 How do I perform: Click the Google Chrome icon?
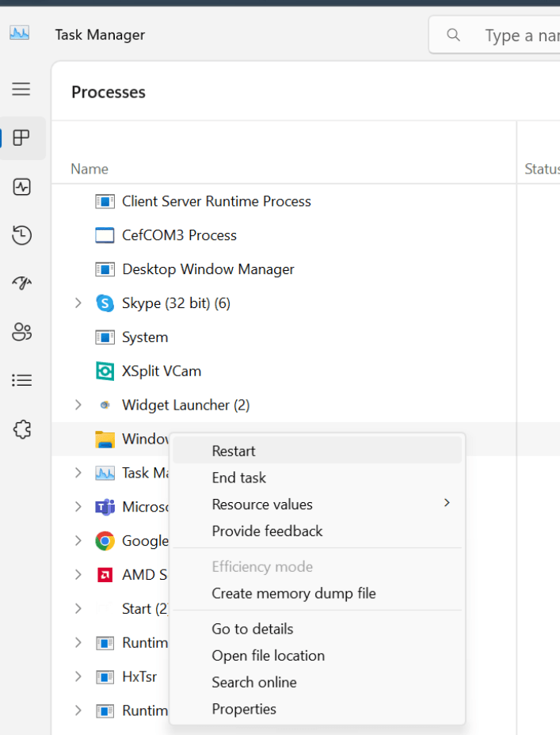tap(105, 541)
